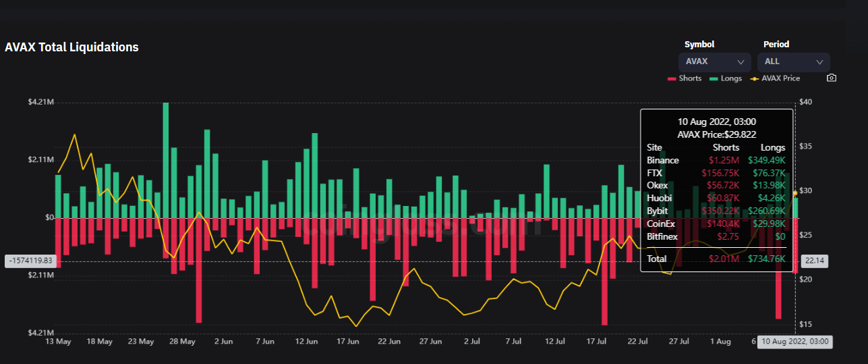Open the Symbol dropdown showing AVAX
The image size is (868, 364).
coord(715,61)
